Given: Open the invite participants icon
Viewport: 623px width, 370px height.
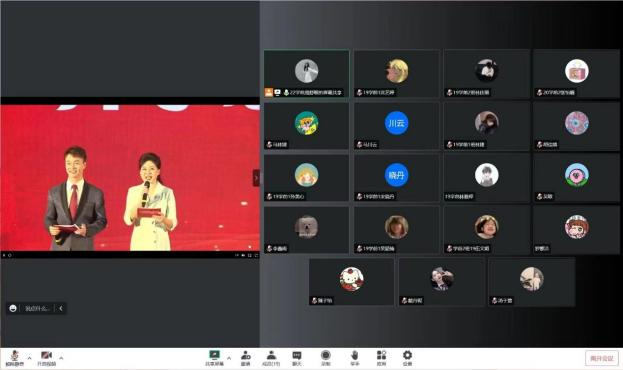Looking at the screenshot, I should pyautogui.click(x=246, y=358).
